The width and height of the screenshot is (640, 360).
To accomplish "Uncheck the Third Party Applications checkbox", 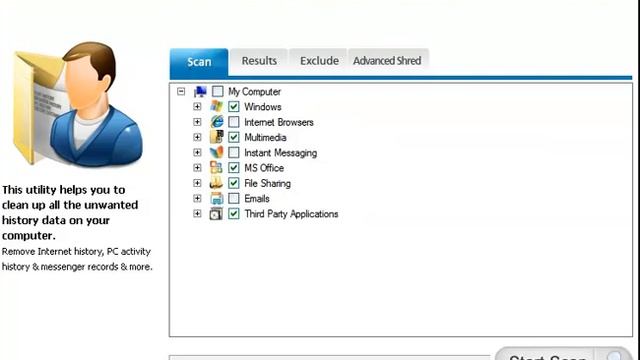I will 233,213.
